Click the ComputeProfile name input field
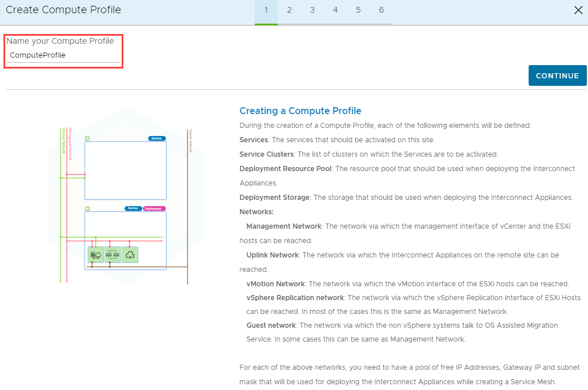The image size is (588, 390). [x=63, y=55]
